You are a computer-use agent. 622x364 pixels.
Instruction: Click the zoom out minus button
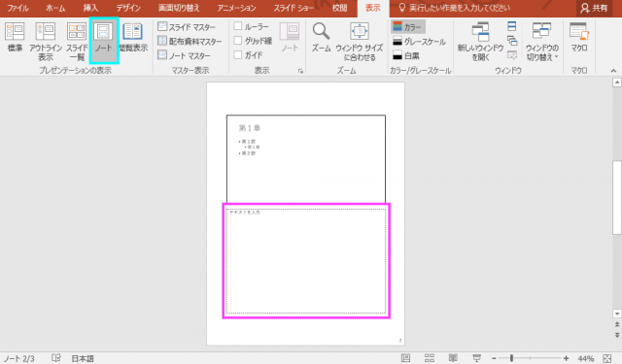[x=494, y=358]
